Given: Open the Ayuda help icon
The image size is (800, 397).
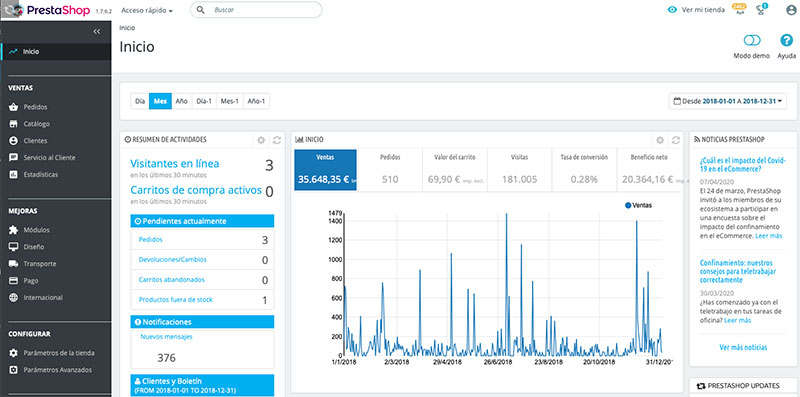Looking at the screenshot, I should pyautogui.click(x=786, y=40).
